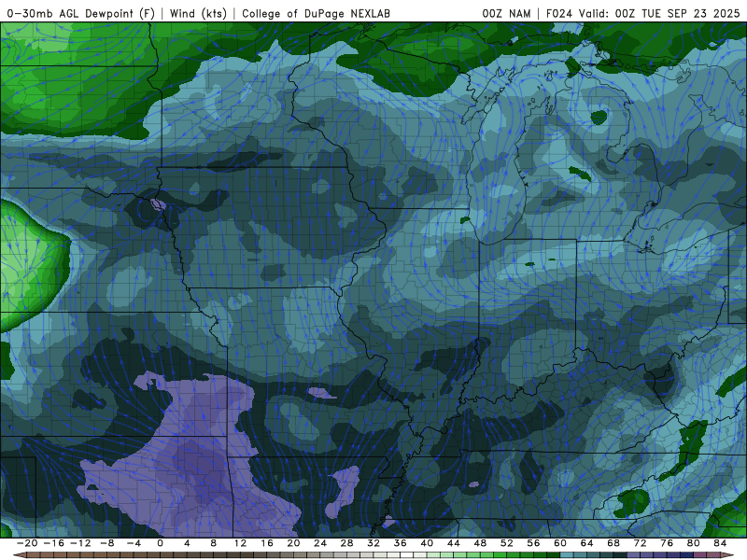Pick the 76 label on the dewpoint legend
Viewport: 747px width, 560px height.
[667, 543]
